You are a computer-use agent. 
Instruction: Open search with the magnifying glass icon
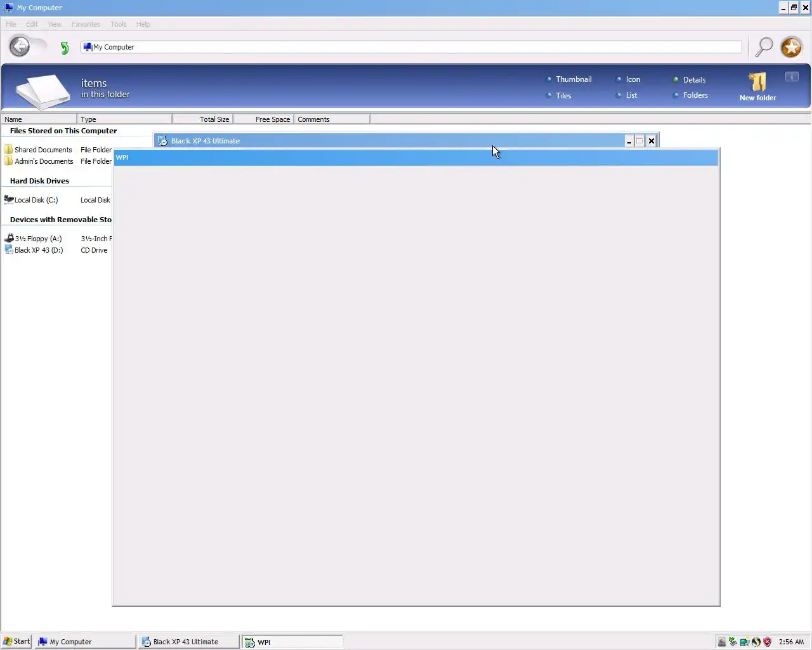coord(764,47)
